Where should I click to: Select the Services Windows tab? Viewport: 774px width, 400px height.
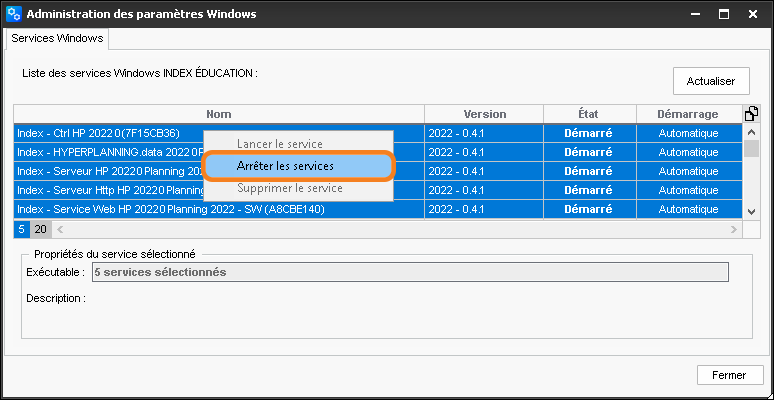pyautogui.click(x=57, y=39)
